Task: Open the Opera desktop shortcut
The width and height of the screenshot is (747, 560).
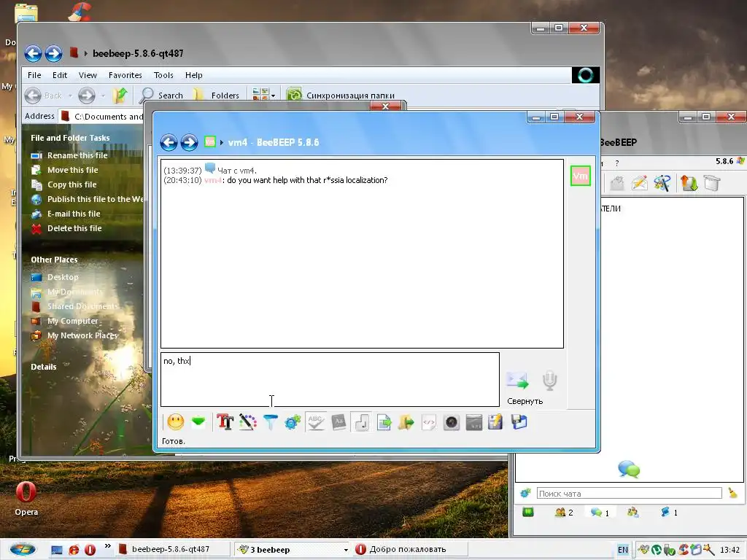Action: coord(26,499)
